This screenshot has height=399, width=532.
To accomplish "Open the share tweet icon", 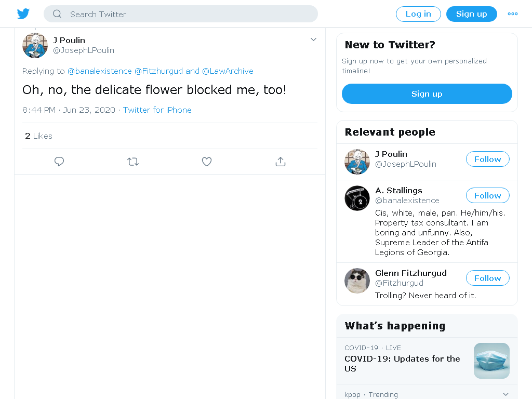I will 280,162.
